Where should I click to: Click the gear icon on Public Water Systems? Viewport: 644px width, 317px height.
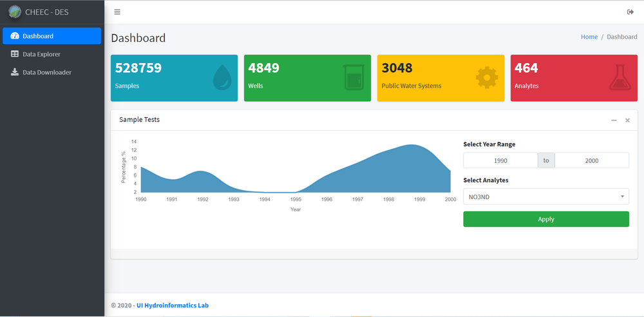(487, 77)
